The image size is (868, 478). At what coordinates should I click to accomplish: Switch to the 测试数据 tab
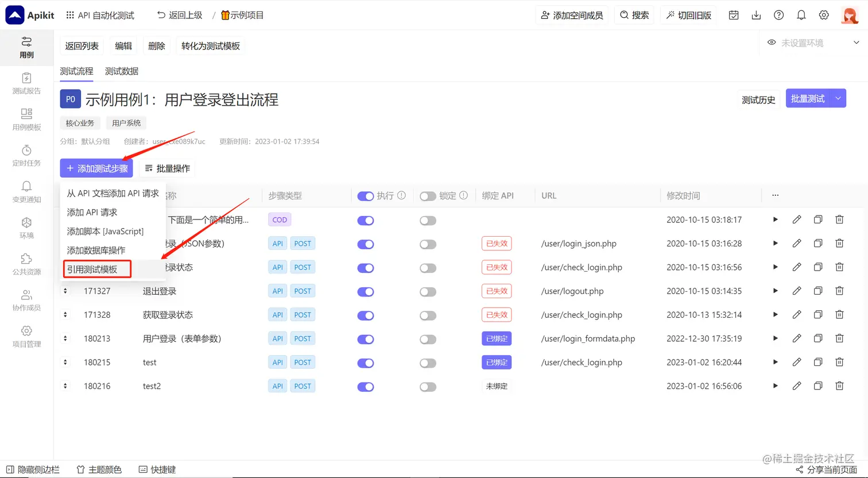(x=122, y=71)
